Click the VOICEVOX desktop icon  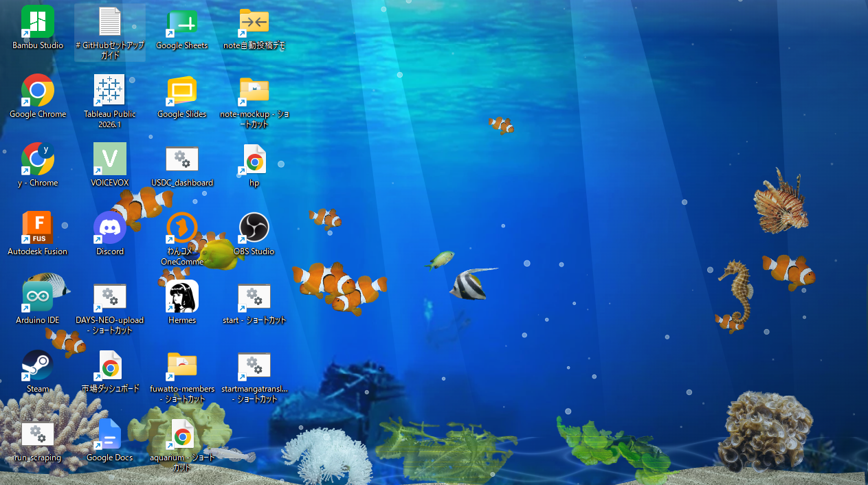pyautogui.click(x=110, y=159)
